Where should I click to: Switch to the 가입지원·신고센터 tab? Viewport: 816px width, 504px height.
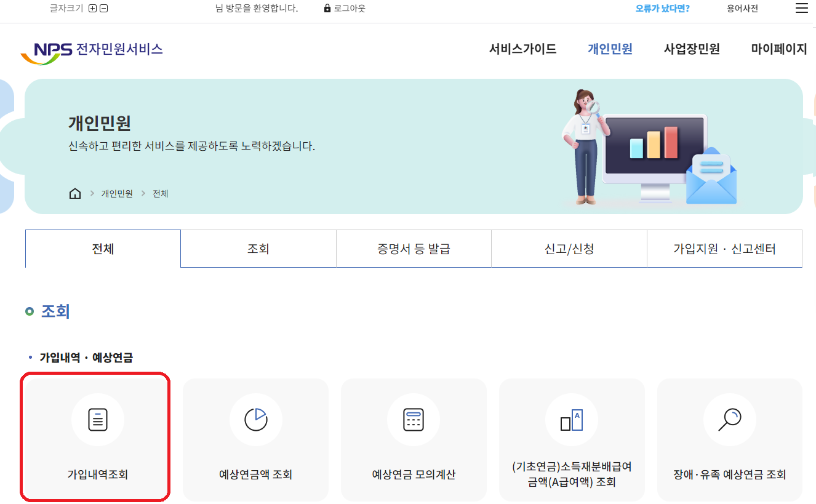(724, 248)
